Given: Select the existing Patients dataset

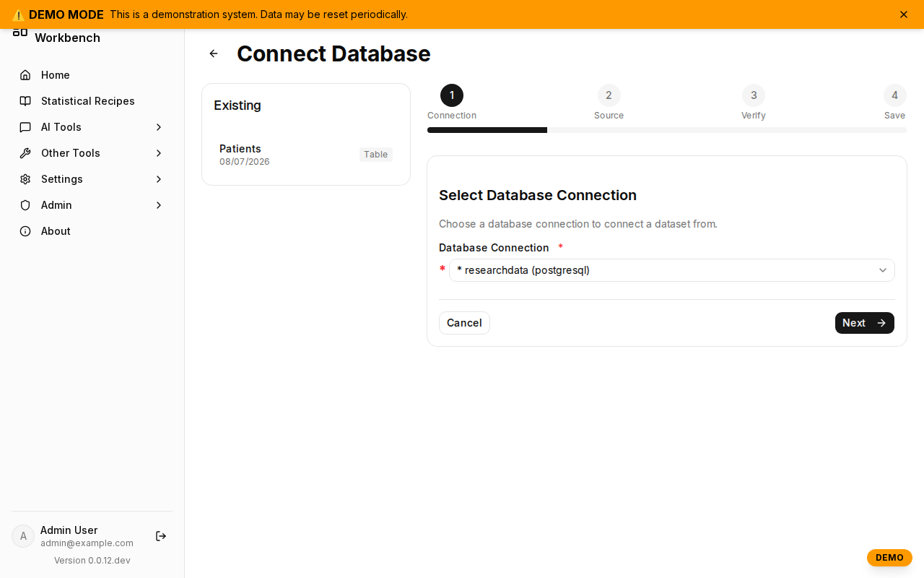Looking at the screenshot, I should coord(306,155).
